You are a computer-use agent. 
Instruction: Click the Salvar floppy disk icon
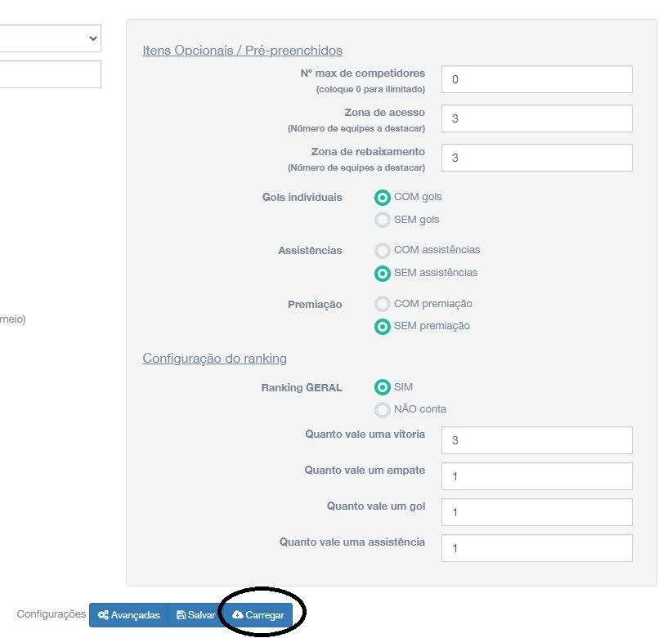point(181,615)
